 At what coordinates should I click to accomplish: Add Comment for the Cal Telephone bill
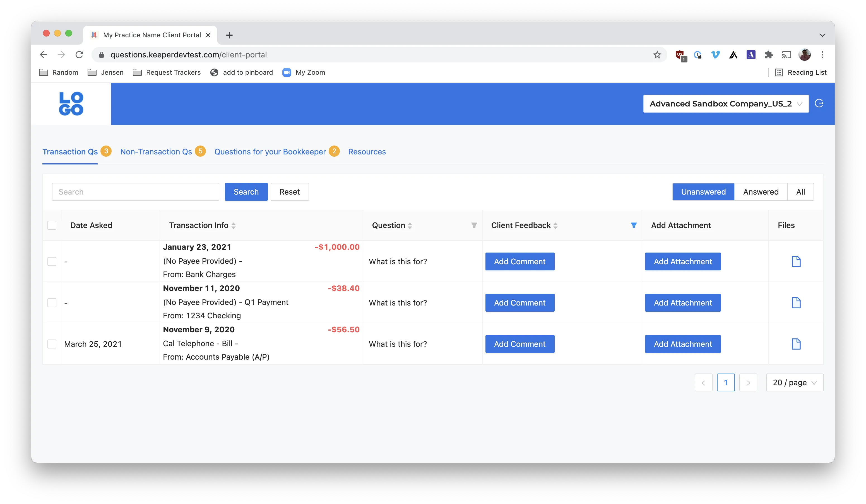(x=519, y=344)
